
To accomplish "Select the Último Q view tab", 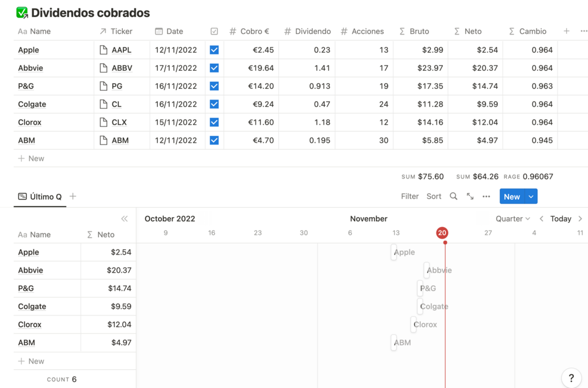I will (40, 197).
